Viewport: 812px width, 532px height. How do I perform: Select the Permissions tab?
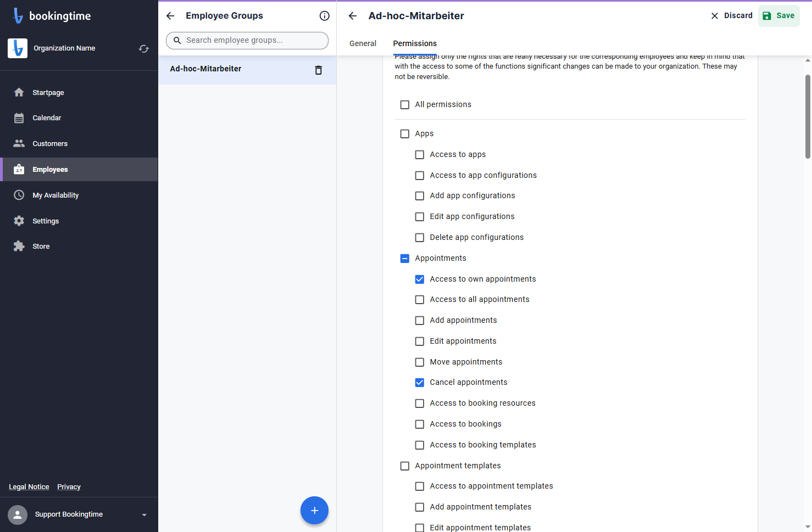pyautogui.click(x=415, y=43)
